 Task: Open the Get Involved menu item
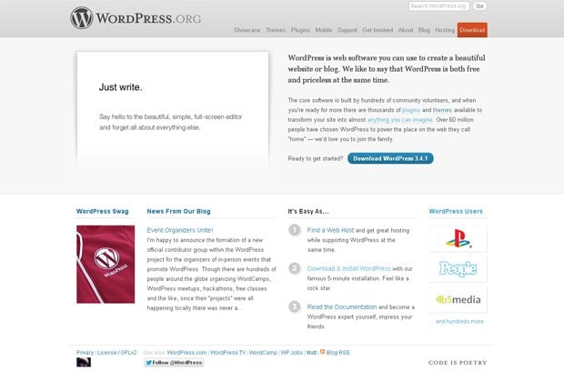pyautogui.click(x=378, y=30)
